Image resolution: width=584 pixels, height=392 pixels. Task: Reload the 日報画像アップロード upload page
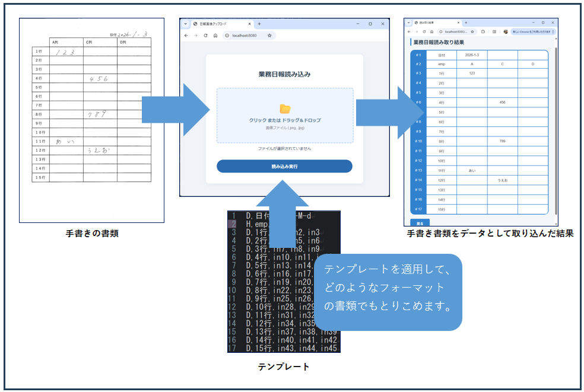click(x=205, y=36)
